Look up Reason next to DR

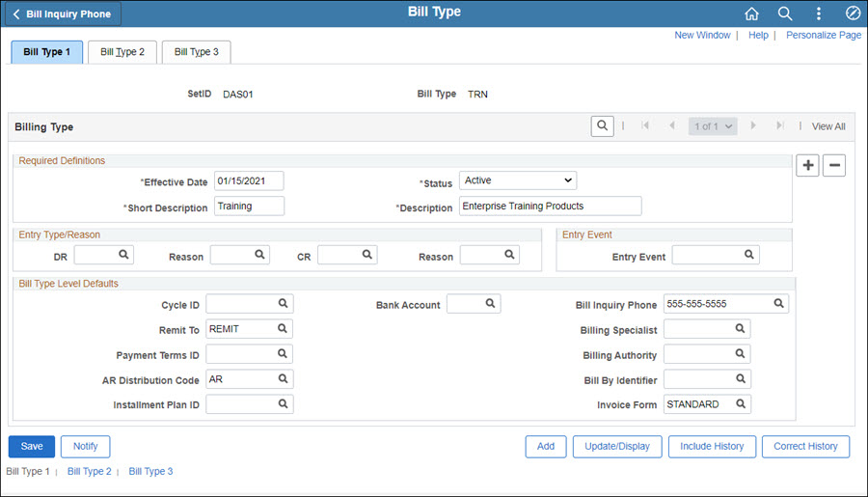click(259, 255)
